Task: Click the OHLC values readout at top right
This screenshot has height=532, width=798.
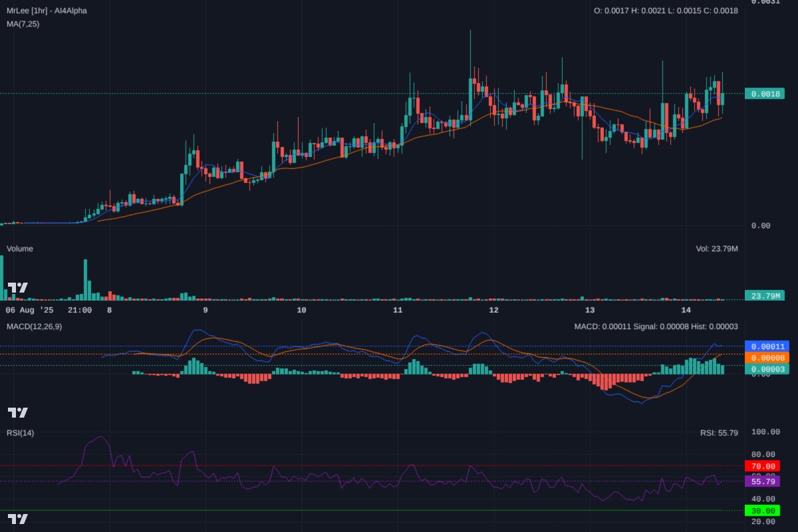Action: pos(666,11)
